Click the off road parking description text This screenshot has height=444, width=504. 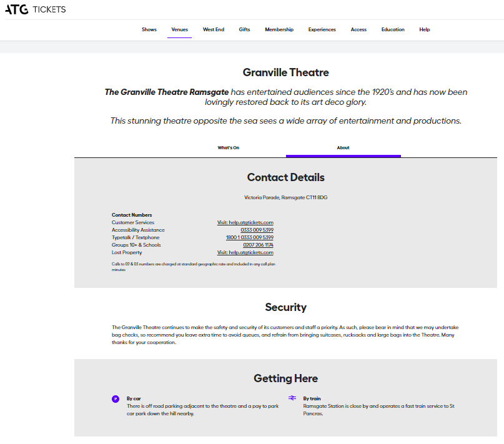pos(202,410)
